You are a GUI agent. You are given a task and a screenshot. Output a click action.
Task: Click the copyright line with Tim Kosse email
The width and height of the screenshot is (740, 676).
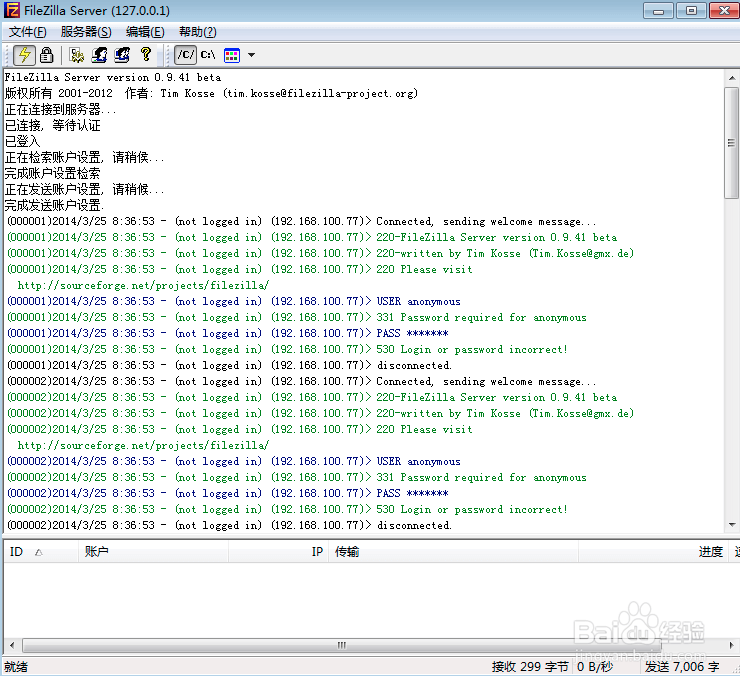[211, 93]
